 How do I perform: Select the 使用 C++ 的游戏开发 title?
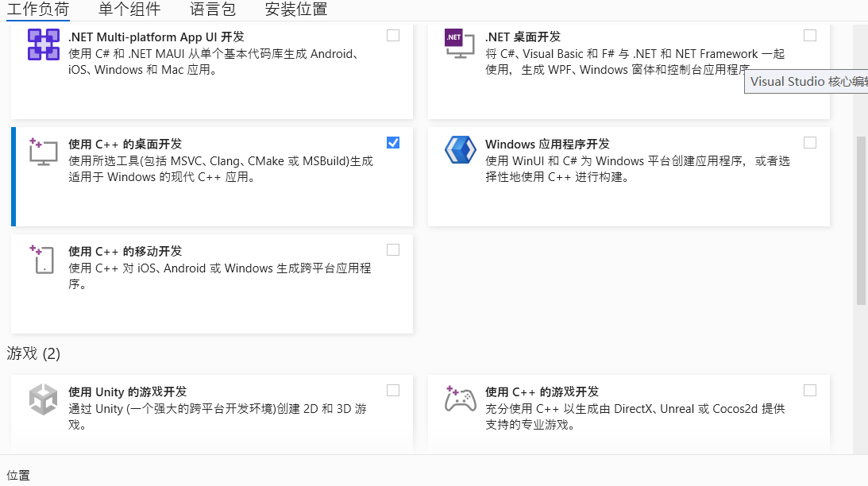coord(542,392)
